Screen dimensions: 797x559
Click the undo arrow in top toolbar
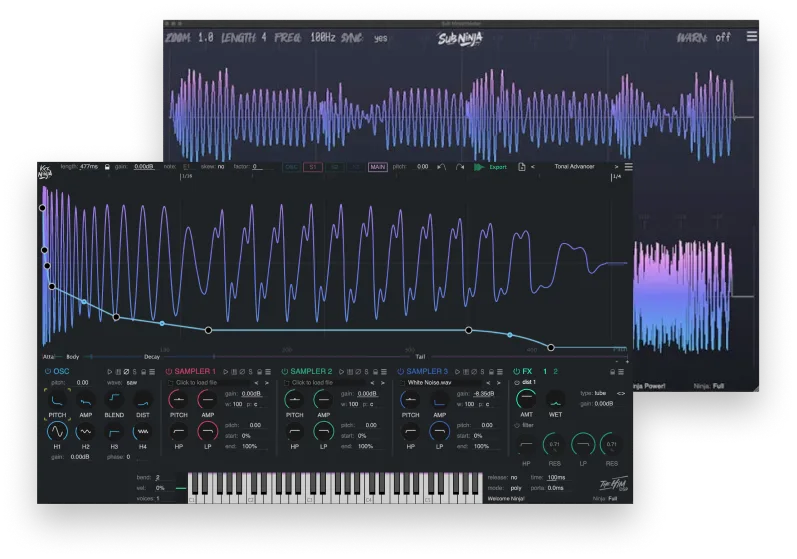pos(442,167)
